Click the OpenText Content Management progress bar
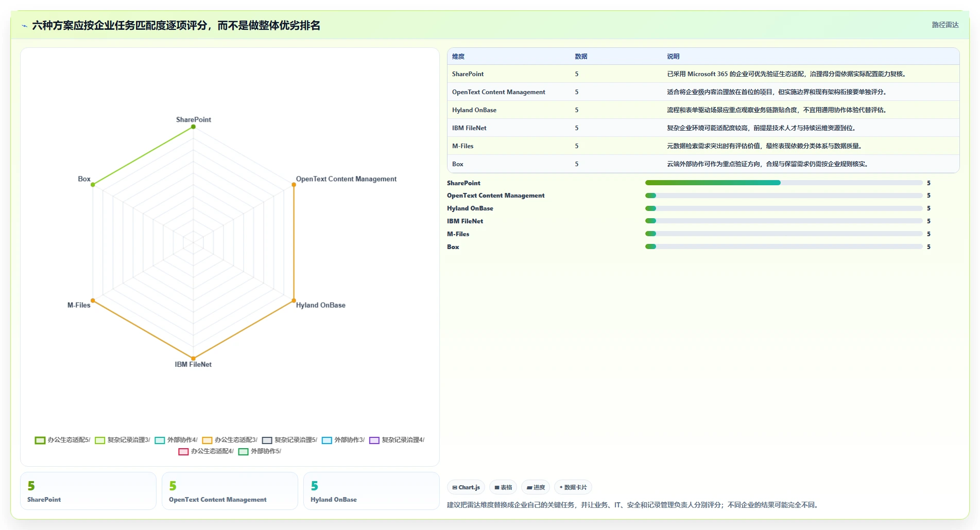 (x=784, y=196)
